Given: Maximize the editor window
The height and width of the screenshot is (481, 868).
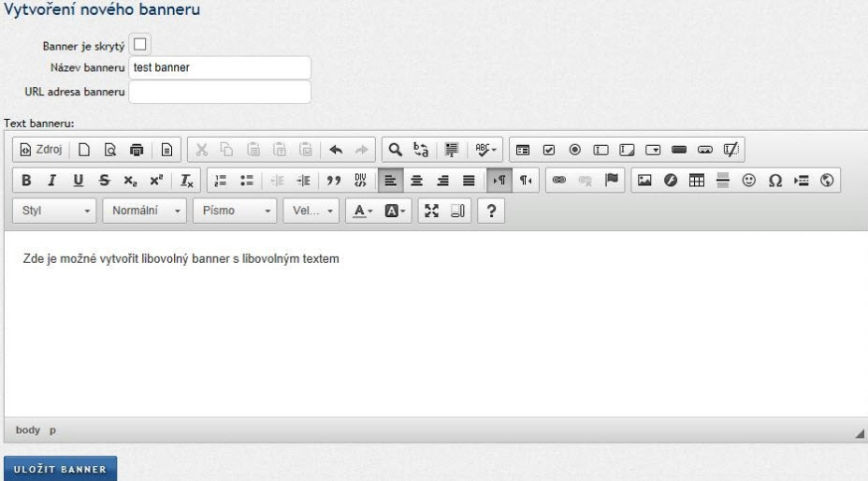Looking at the screenshot, I should pos(431,211).
